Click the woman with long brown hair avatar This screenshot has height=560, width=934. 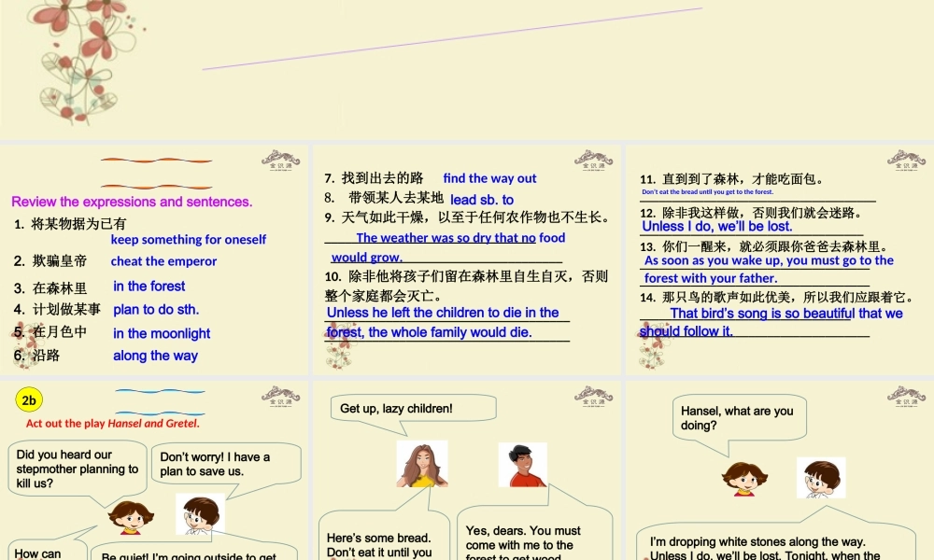[421, 464]
